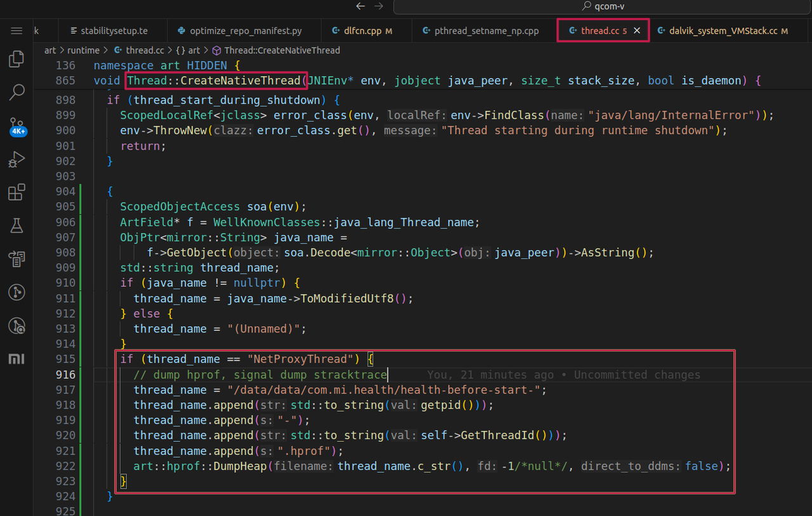Click the 'return;' statement on line 901
The height and width of the screenshot is (516, 812).
pos(143,146)
